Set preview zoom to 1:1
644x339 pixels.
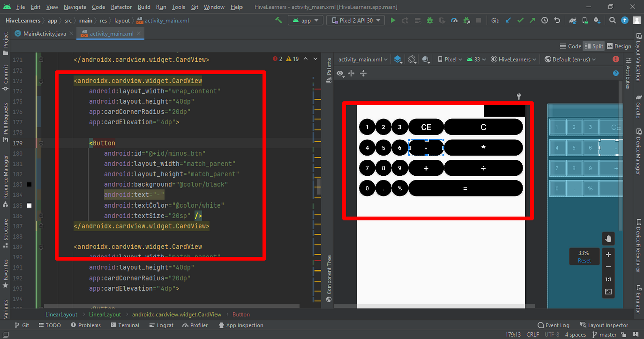(608, 279)
